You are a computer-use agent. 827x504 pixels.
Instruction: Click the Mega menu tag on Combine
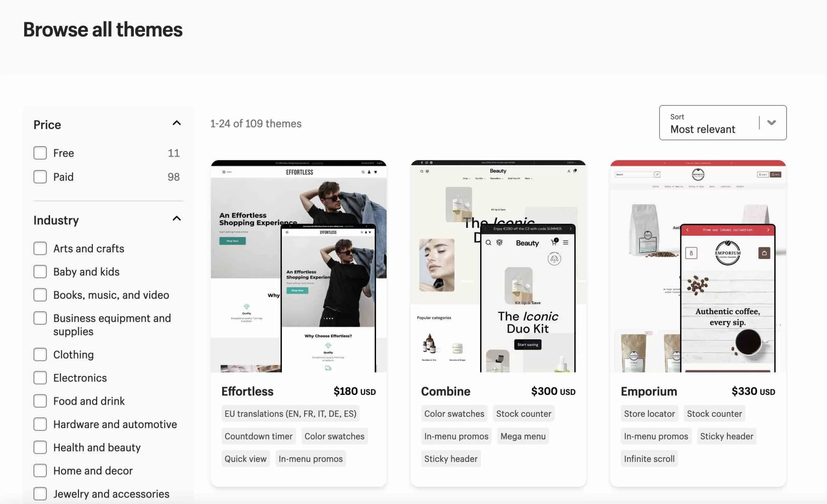[x=522, y=436]
